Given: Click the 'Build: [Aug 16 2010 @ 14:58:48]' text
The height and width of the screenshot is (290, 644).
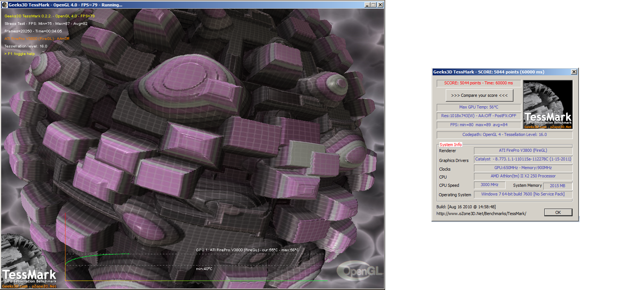Looking at the screenshot, I should (x=466, y=207).
